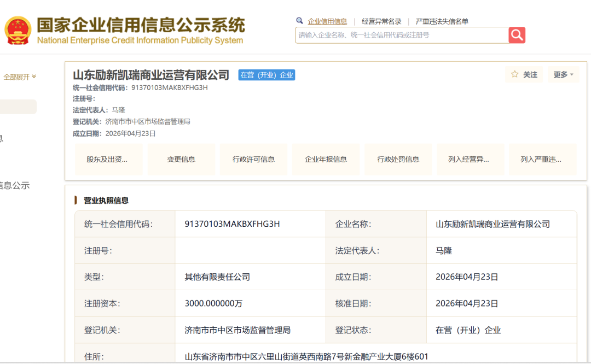View the 企业年报信息 section
Image resolution: width=591 pixels, height=364 pixels.
(x=326, y=160)
